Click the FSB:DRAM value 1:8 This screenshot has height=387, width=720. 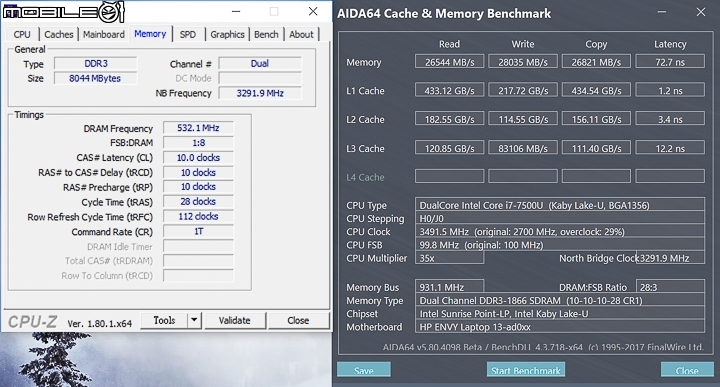(198, 143)
